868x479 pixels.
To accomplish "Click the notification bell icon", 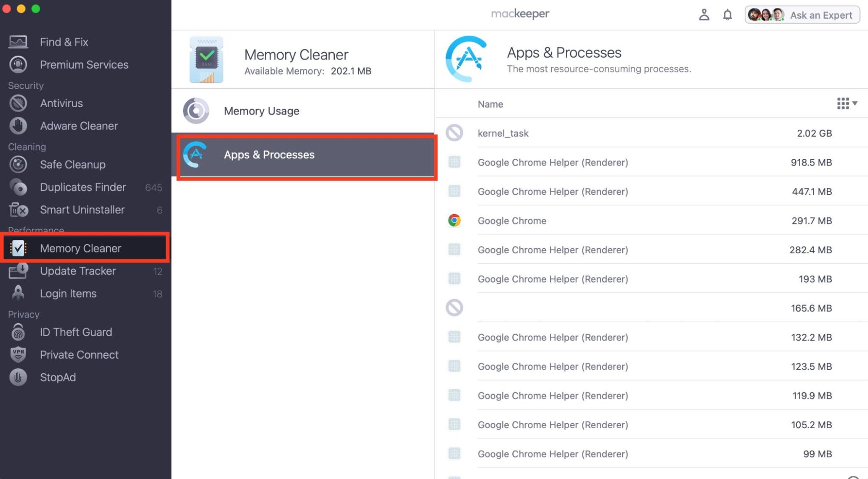I will coord(727,14).
